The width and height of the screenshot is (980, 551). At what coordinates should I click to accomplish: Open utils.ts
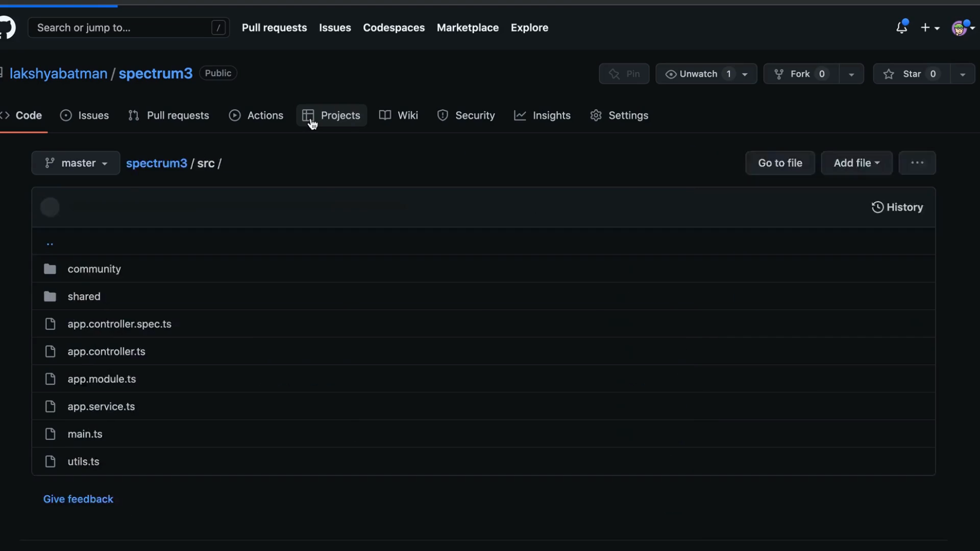click(84, 462)
